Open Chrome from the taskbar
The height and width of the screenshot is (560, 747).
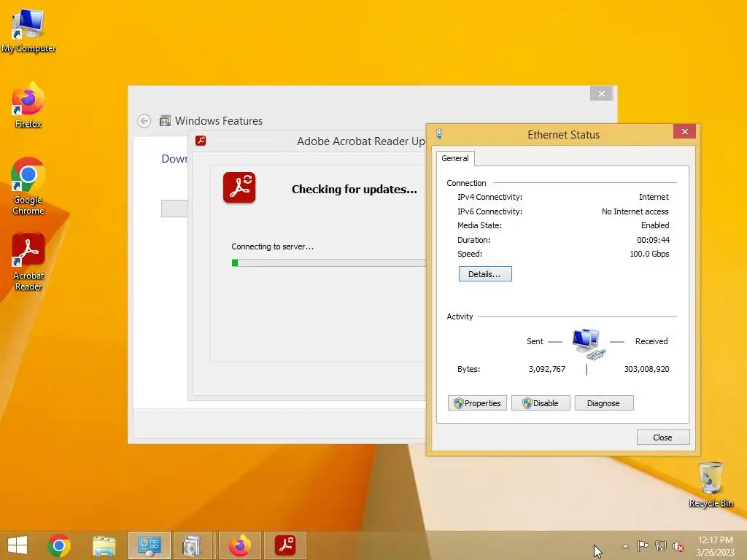click(59, 545)
